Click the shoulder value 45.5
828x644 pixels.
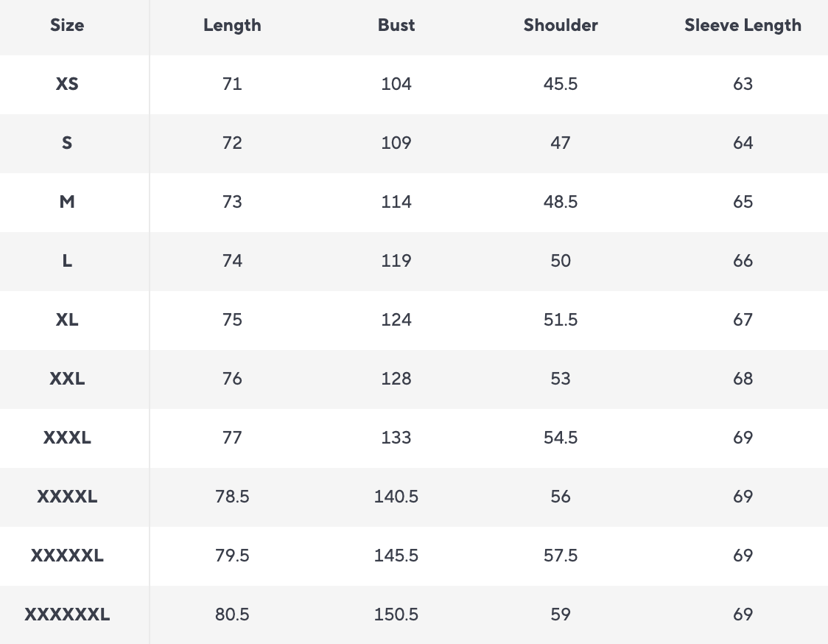pos(561,84)
